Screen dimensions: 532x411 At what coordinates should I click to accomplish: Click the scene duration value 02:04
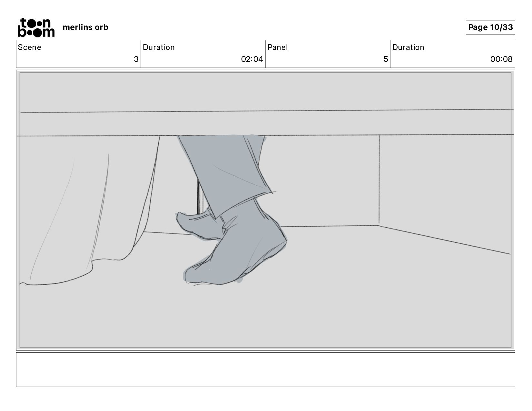(252, 59)
